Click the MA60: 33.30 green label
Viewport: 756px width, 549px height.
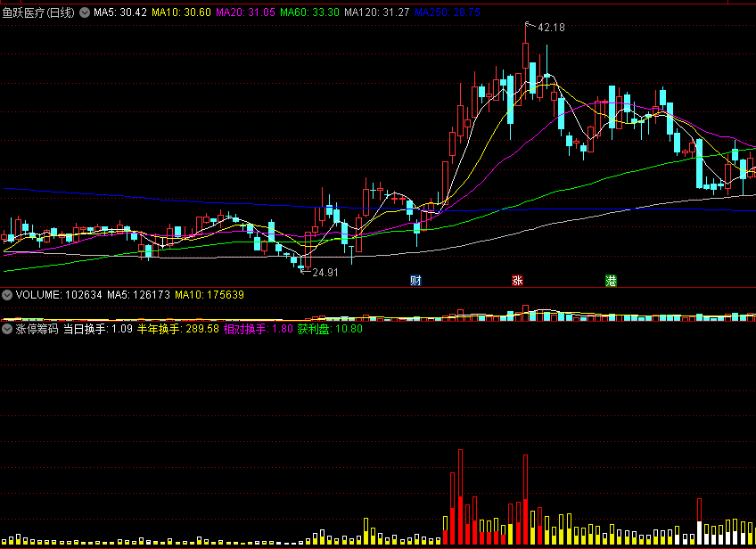click(310, 12)
